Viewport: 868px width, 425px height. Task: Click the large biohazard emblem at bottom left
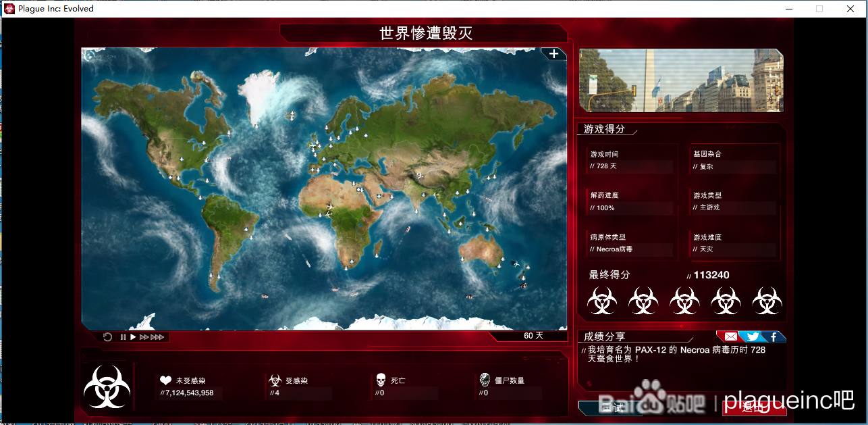(x=107, y=387)
